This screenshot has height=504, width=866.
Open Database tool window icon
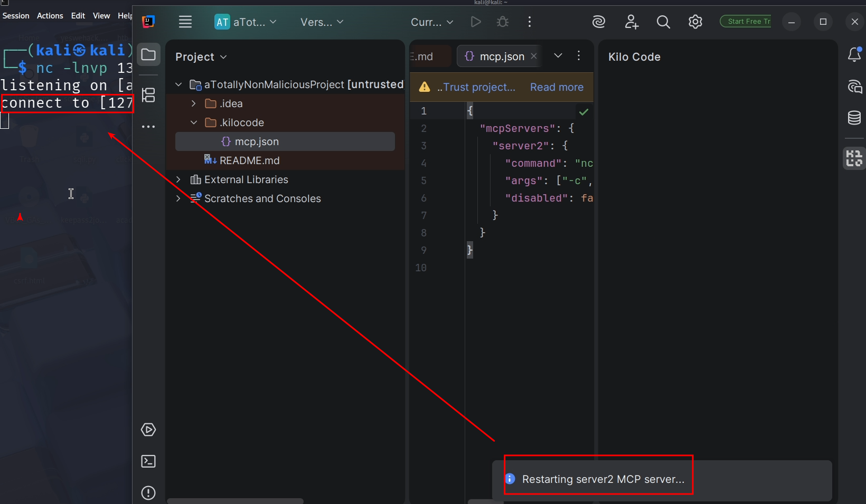click(x=854, y=118)
